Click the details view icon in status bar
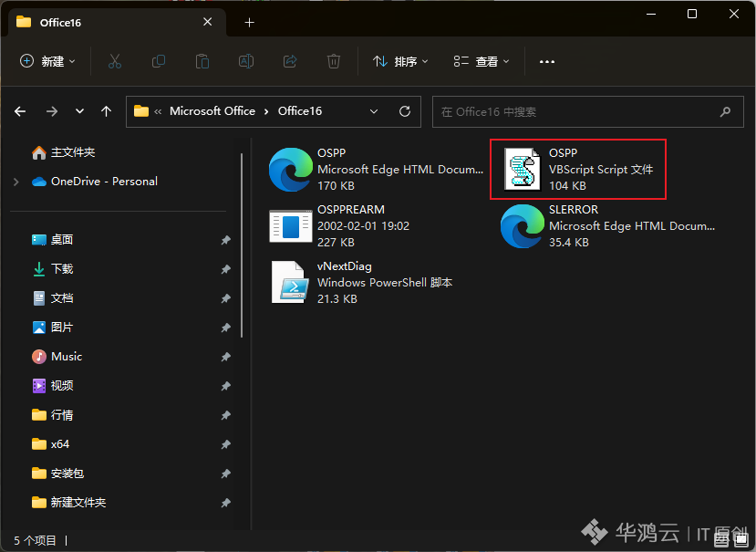Image resolution: width=756 pixels, height=552 pixels. (721, 540)
